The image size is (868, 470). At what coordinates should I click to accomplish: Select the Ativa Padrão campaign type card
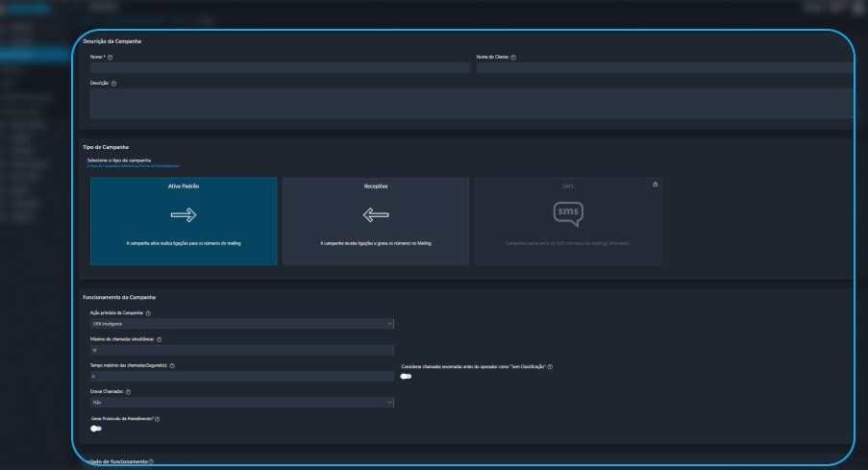184,221
